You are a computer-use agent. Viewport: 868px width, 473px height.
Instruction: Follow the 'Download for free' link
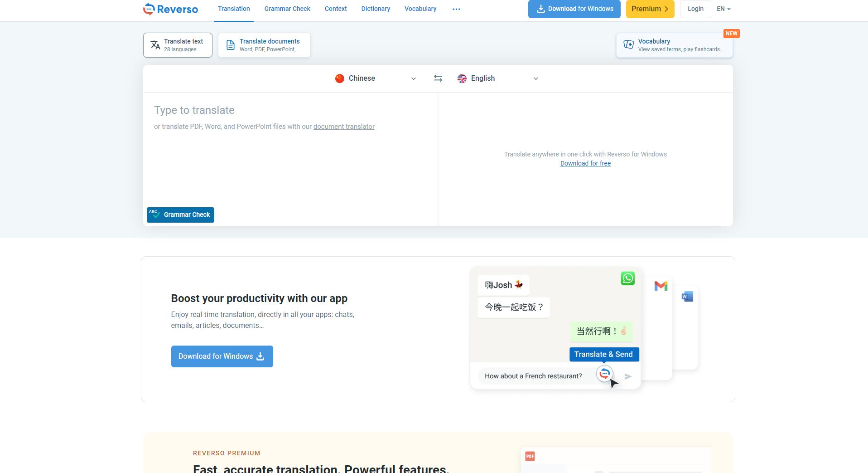point(585,163)
